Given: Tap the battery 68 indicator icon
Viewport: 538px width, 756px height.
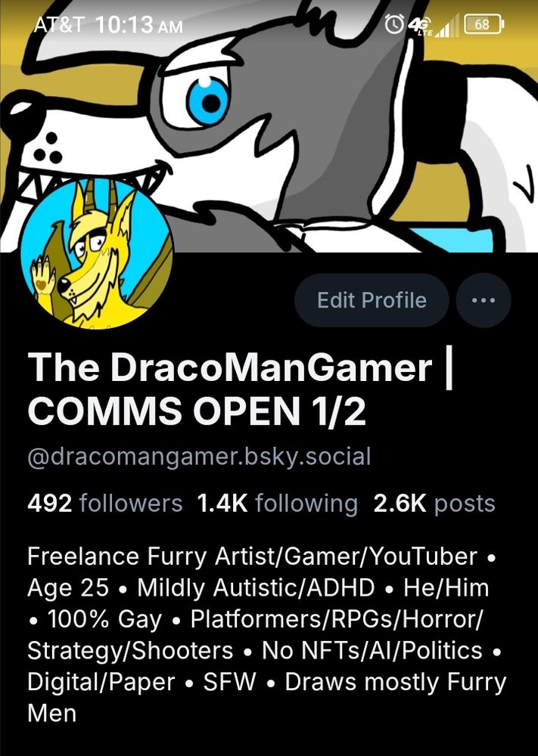Looking at the screenshot, I should (484, 24).
